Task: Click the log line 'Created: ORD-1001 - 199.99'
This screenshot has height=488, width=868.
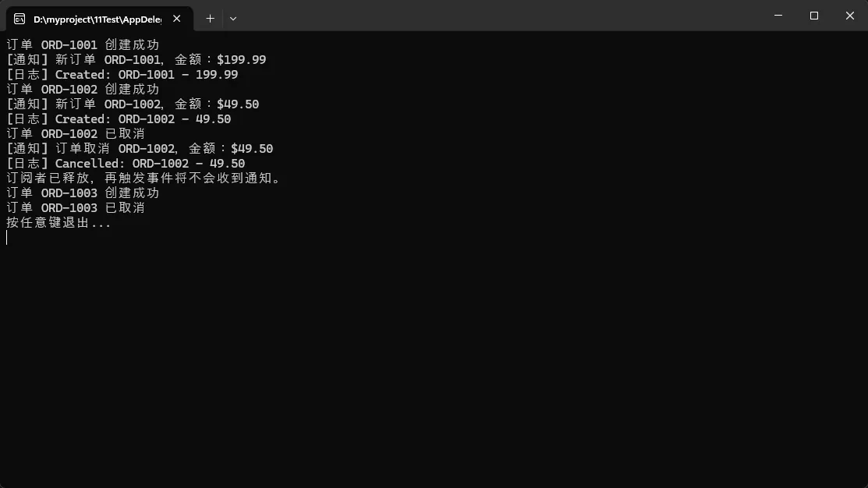Action: click(x=122, y=75)
